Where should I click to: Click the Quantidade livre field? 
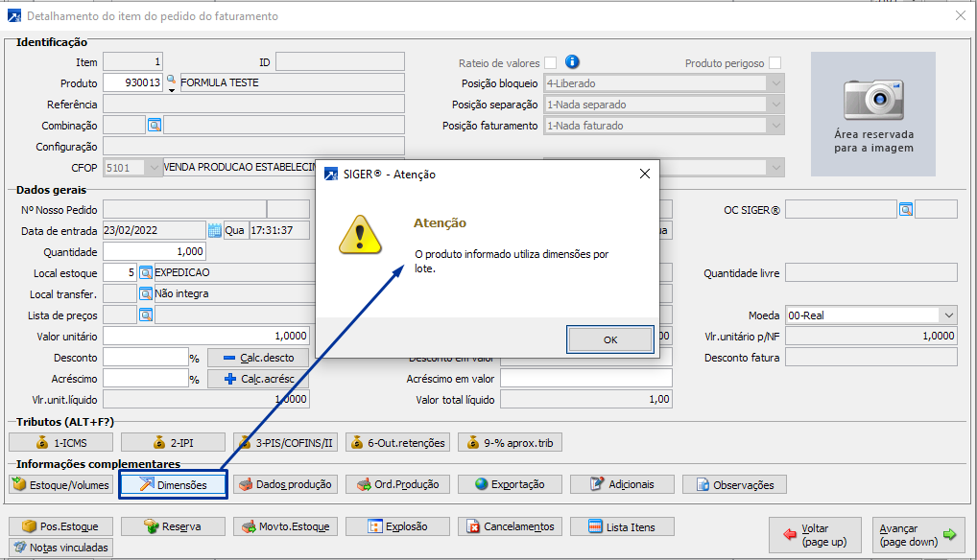(871, 272)
